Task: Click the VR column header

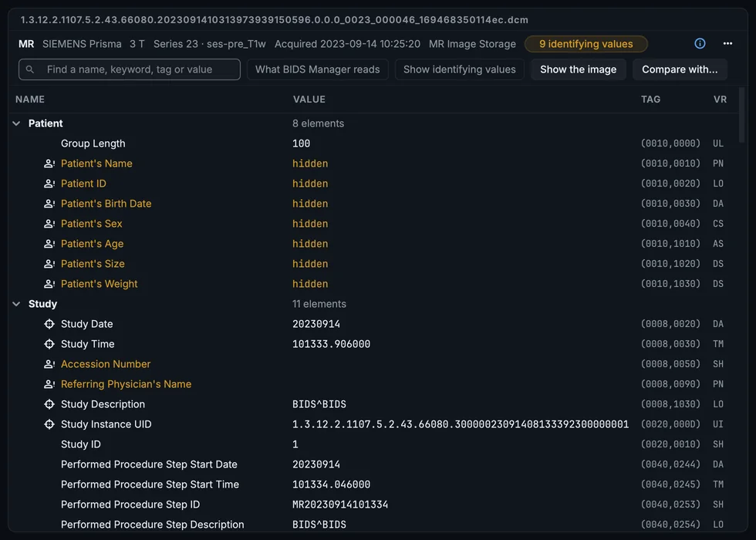Action: (x=720, y=100)
